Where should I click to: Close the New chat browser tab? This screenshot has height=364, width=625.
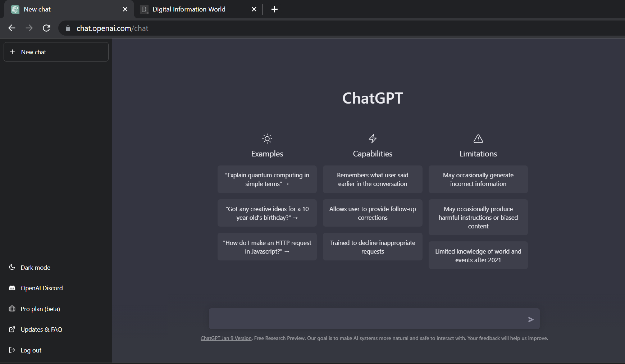click(x=125, y=9)
